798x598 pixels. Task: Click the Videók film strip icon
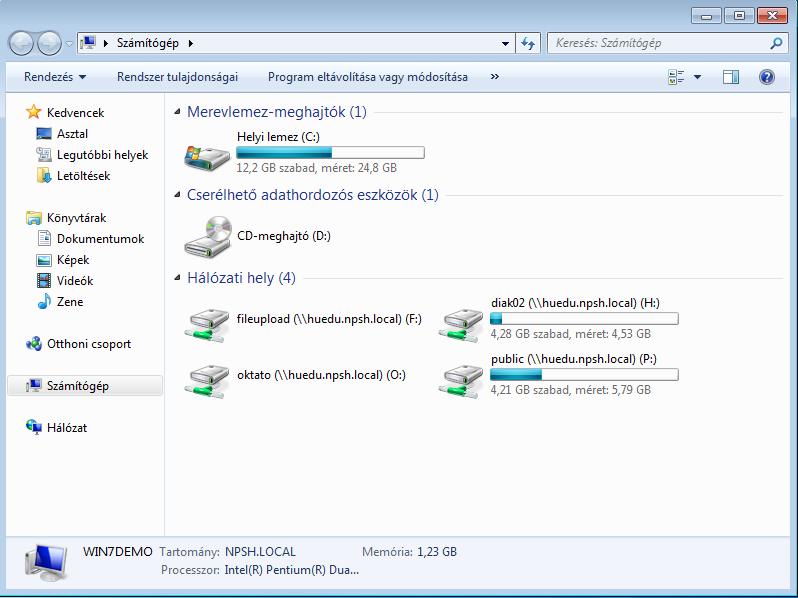[x=44, y=280]
